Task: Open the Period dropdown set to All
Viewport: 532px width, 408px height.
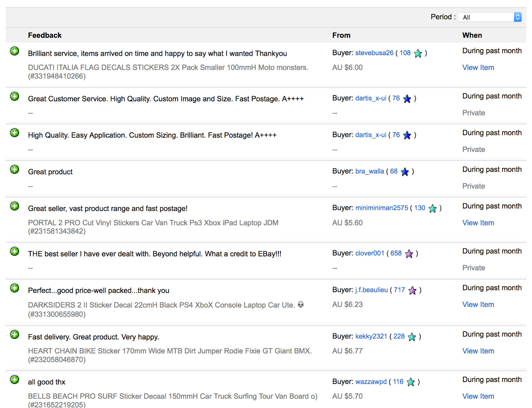Action: point(489,17)
